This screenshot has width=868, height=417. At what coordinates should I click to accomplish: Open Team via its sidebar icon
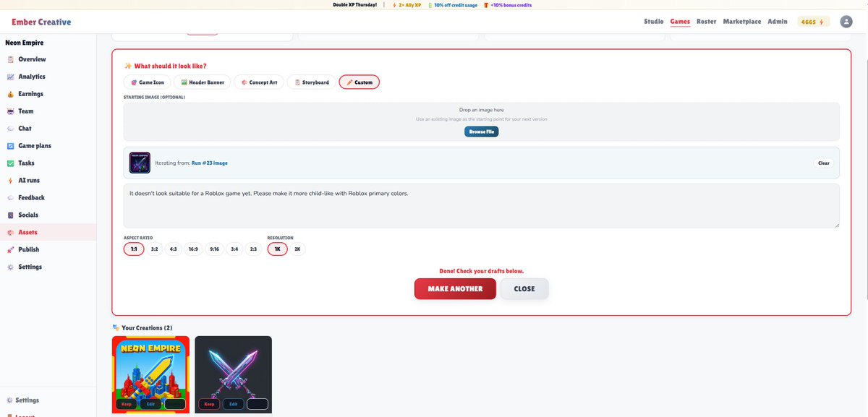(11, 111)
